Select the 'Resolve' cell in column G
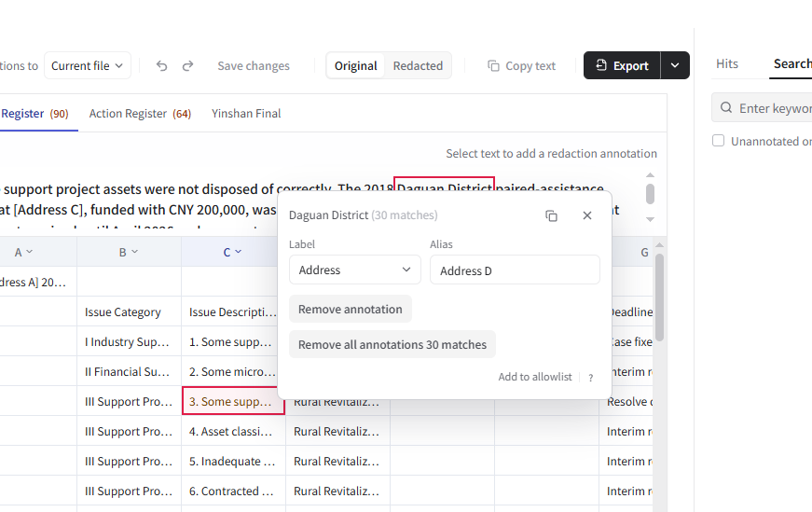Image resolution: width=812 pixels, height=512 pixels. 626,401
